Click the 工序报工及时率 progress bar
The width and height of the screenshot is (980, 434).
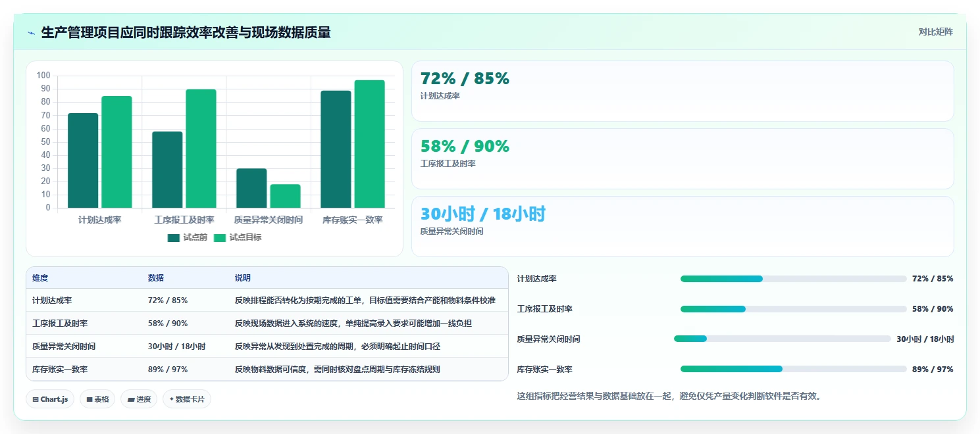[793, 309]
